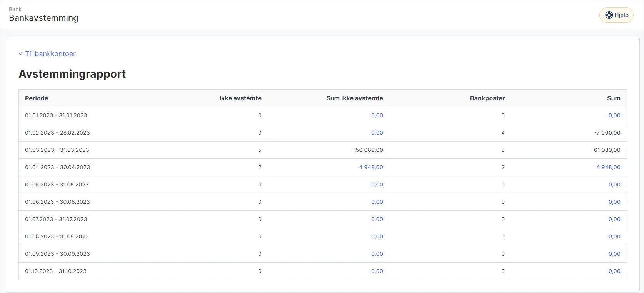Open Sum 0,00 for June 2023
Viewport: 644px width, 293px height.
click(x=614, y=202)
